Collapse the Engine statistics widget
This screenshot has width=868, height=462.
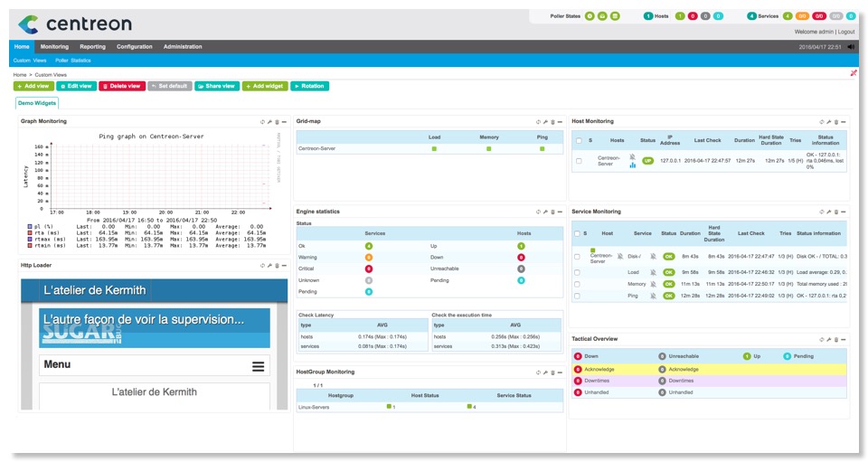559,212
